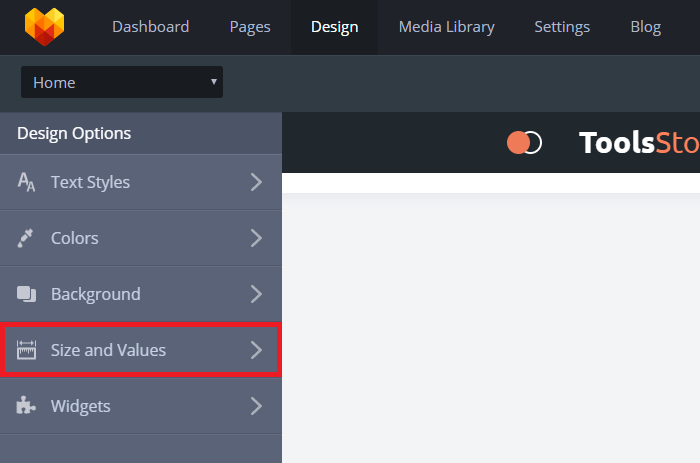Expand the Size and Values chevron
Screen dimensions: 700x463
pos(256,350)
